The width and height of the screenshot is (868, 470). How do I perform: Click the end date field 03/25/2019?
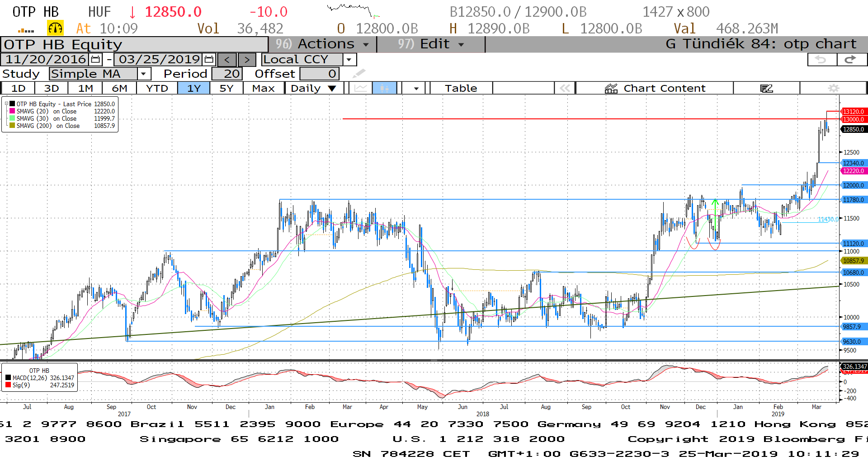(159, 59)
